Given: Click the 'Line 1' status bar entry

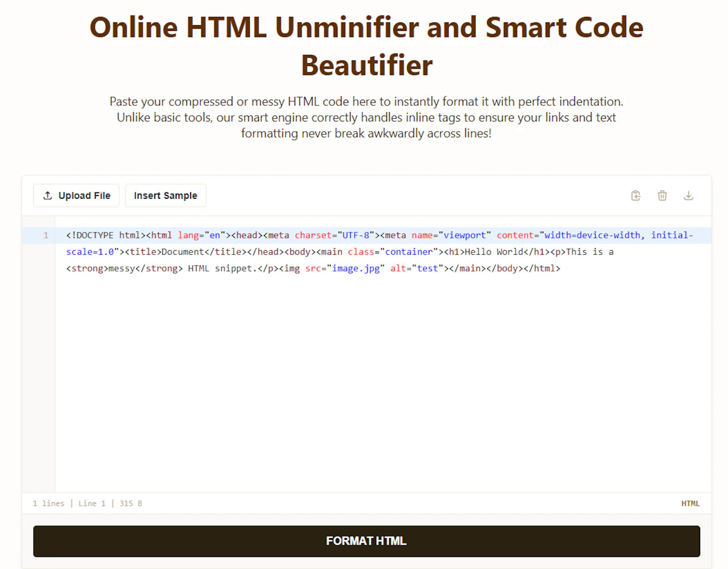Looking at the screenshot, I should (92, 504).
